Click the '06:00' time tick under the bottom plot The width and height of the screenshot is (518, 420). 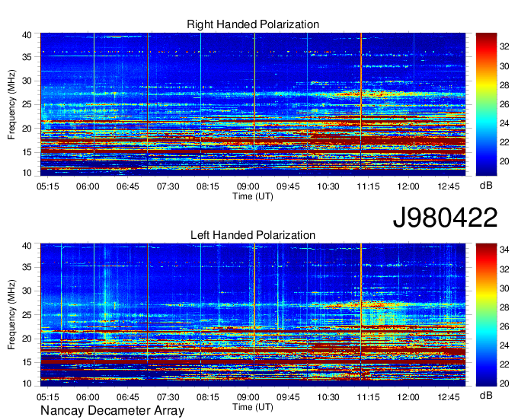click(x=88, y=397)
